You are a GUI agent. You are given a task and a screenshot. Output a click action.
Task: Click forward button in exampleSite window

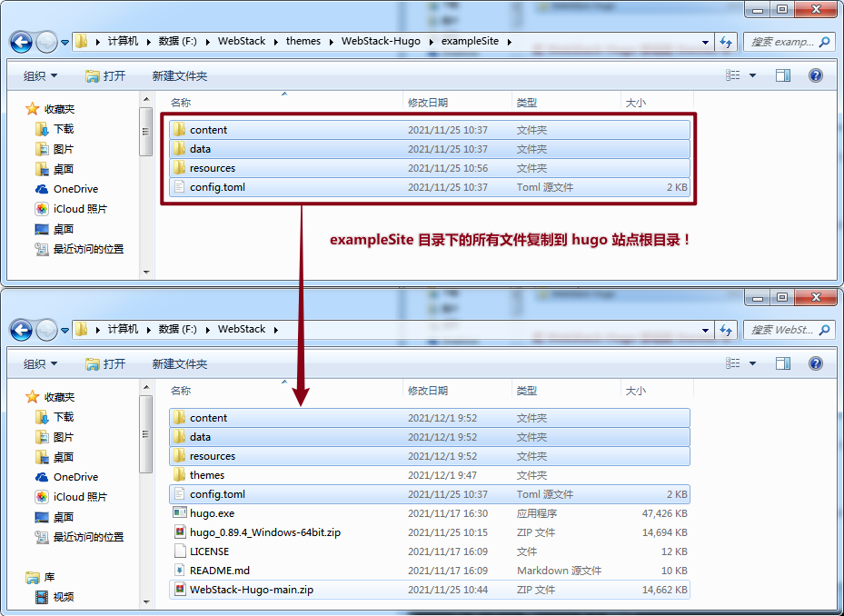47,42
